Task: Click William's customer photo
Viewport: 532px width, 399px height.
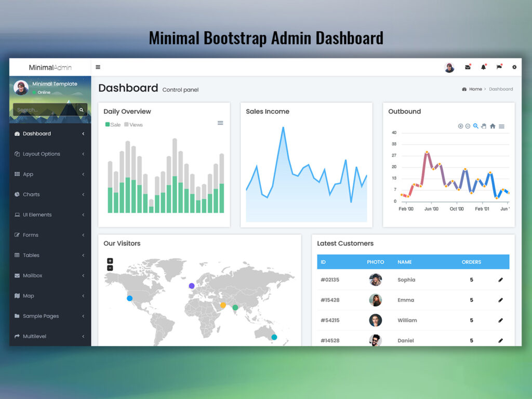Action: point(375,320)
